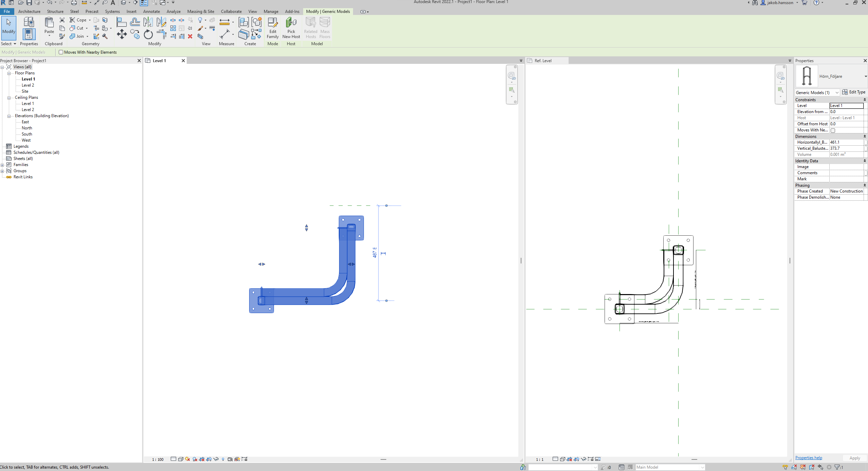868x471 pixels.
Task: Expand the Families node in Project Browser
Action: [x=2, y=164]
